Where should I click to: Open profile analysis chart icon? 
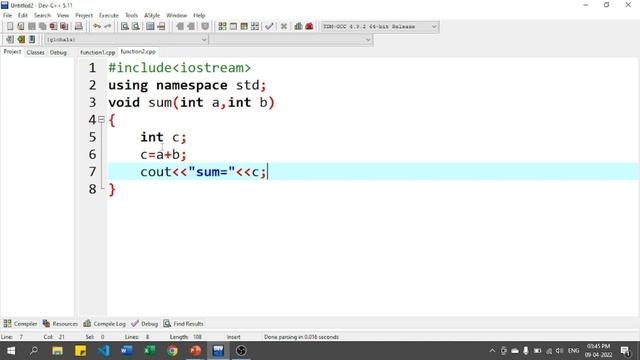point(298,27)
